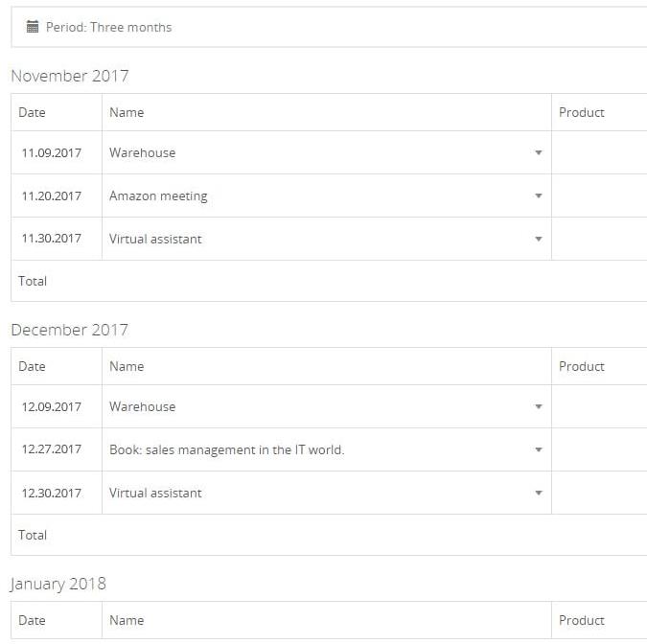Click the Amazon meeting name text

pos(158,195)
